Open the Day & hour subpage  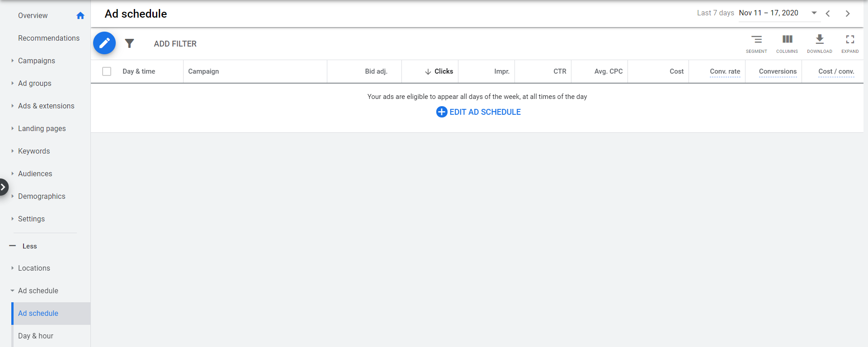[36, 336]
